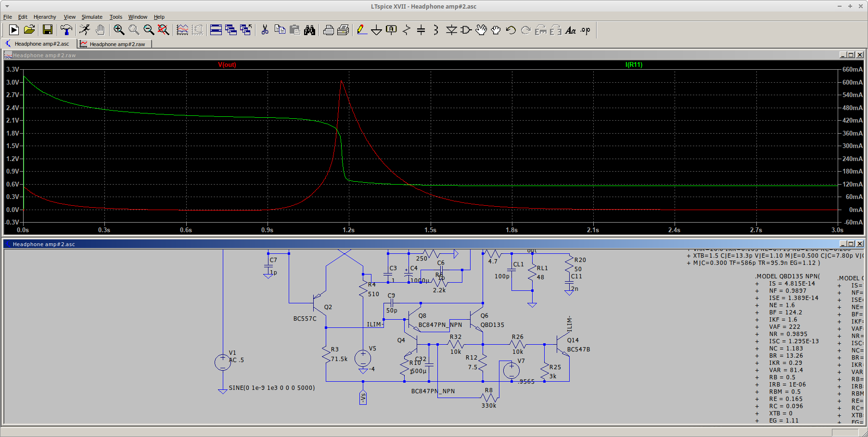Image resolution: width=868 pixels, height=437 pixels.
Task: Maximize the Headphone amp#2.asc schematic pane
Action: pos(851,244)
